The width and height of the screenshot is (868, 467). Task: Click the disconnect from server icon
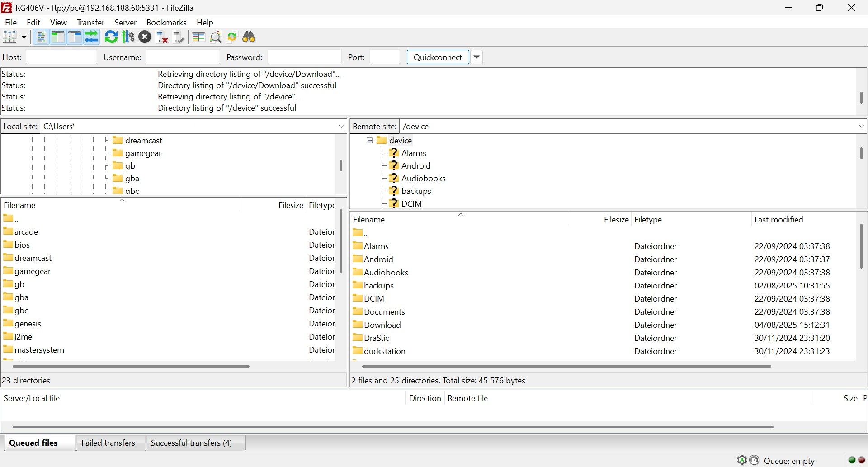coord(162,37)
